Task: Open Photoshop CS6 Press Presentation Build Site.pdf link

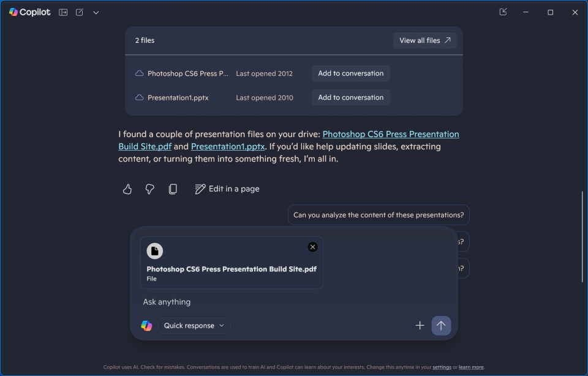Action: pyautogui.click(x=390, y=134)
